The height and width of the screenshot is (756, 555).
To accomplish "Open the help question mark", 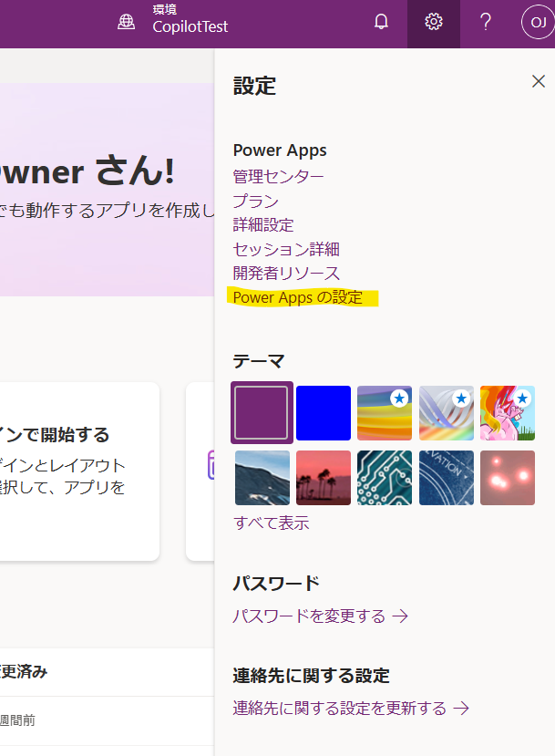I will [x=486, y=22].
